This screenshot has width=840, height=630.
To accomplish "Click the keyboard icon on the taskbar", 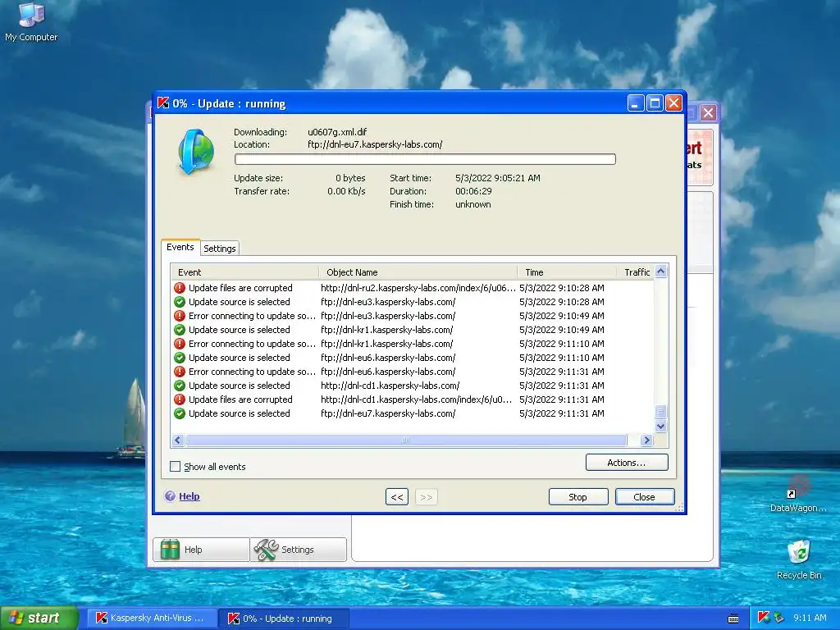I will click(x=733, y=619).
